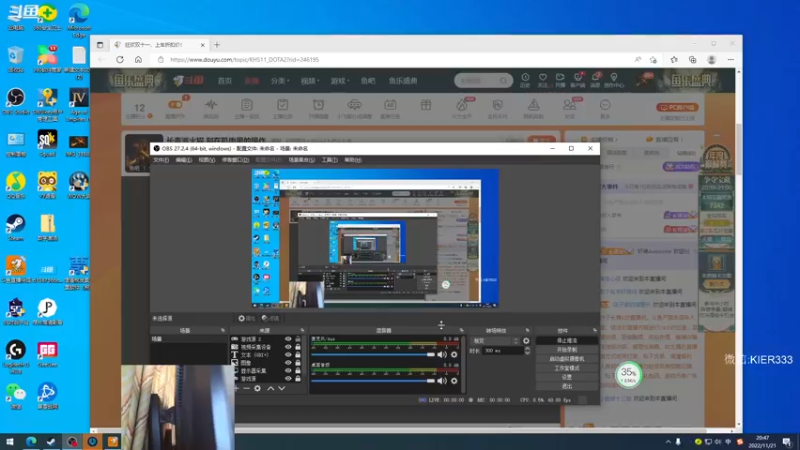This screenshot has height=450, width=800.
Task: Open OBS 编辑(E) menu
Action: pos(184,160)
